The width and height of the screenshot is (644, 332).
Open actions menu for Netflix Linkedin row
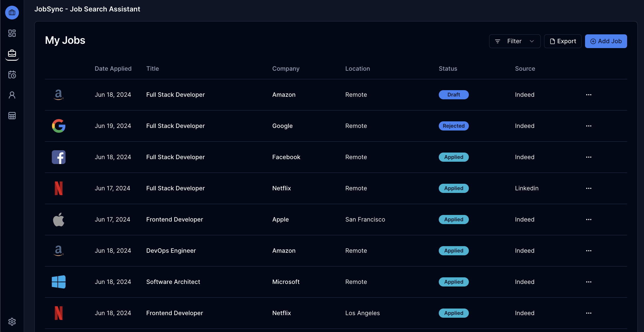(x=589, y=188)
